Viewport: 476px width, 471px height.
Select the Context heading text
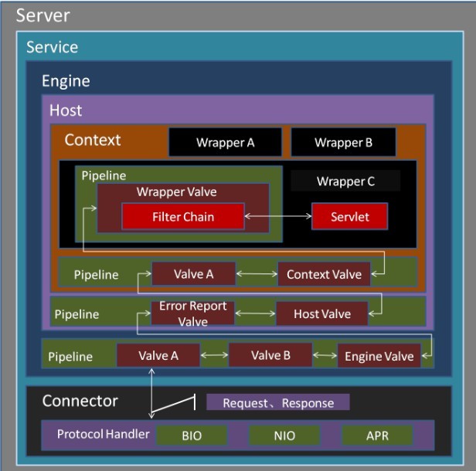(x=93, y=140)
